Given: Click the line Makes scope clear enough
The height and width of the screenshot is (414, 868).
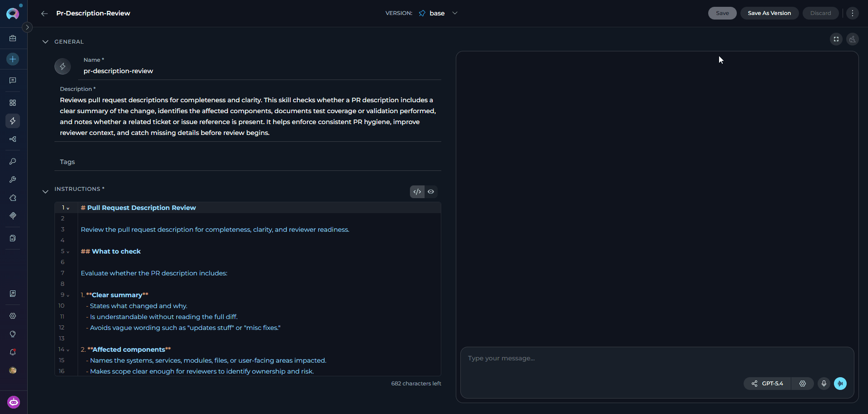Looking at the screenshot, I should coord(200,371).
